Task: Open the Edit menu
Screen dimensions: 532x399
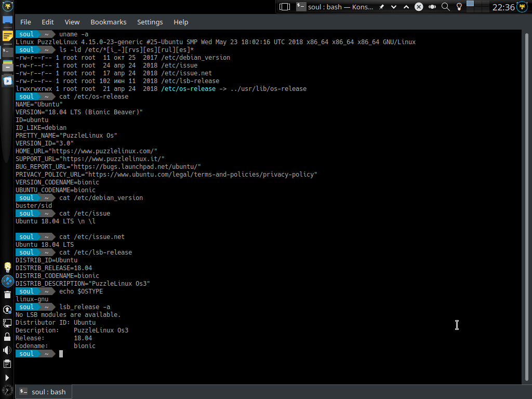Action: pos(48,22)
